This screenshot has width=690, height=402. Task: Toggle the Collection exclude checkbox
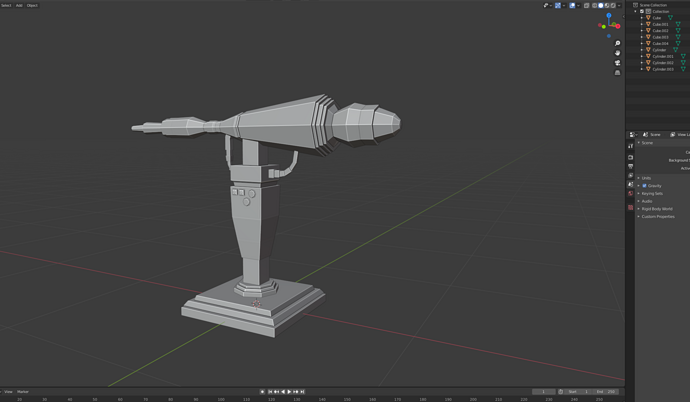642,11
